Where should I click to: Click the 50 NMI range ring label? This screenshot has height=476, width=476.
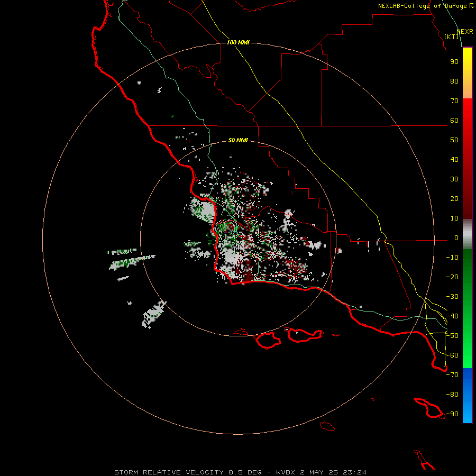click(x=238, y=140)
